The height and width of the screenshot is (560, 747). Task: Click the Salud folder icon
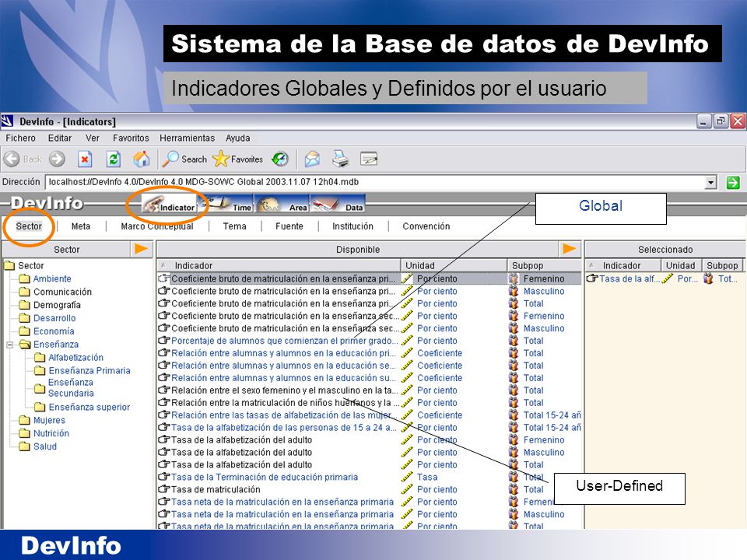[x=25, y=446]
